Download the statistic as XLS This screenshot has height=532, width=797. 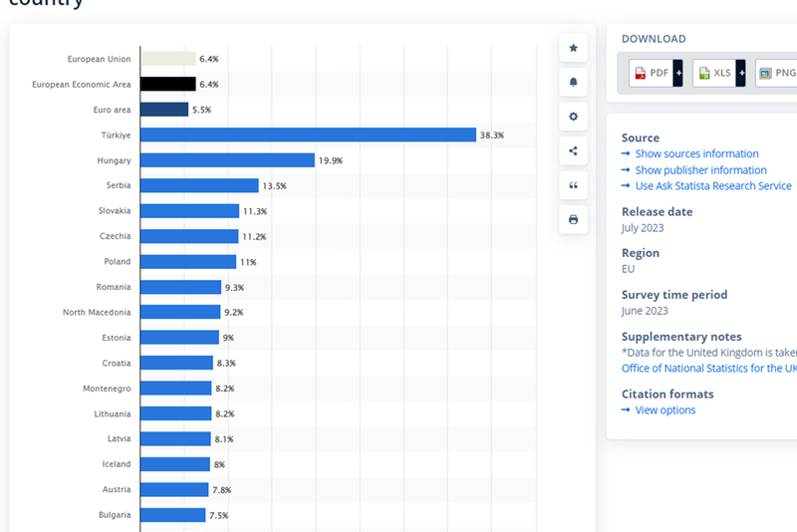click(714, 73)
